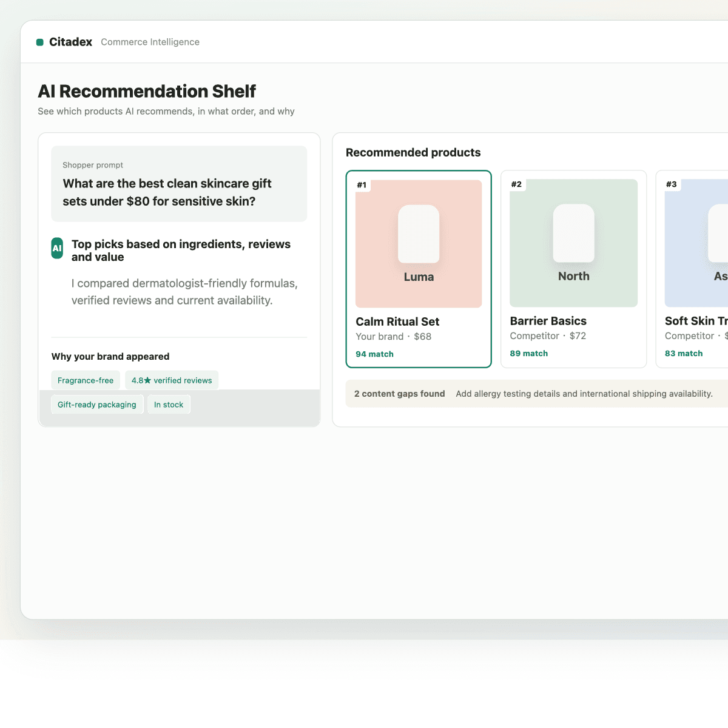
Task: Click the allergy testing details suggestion
Action: pos(584,394)
